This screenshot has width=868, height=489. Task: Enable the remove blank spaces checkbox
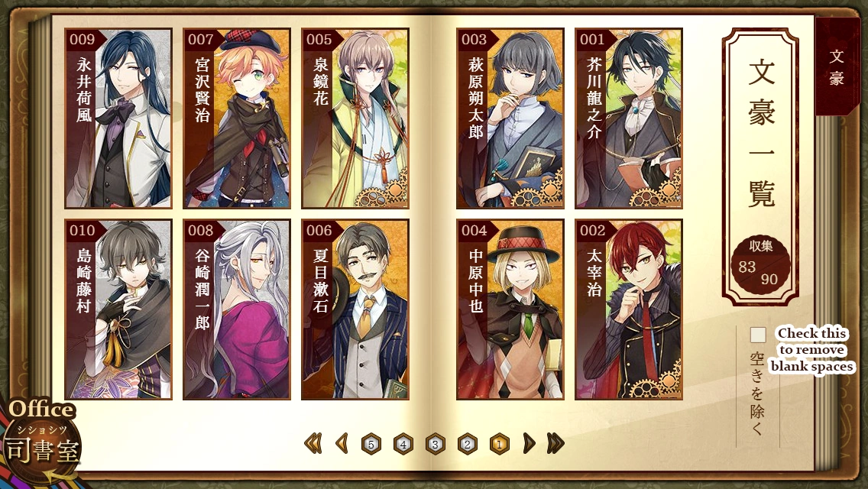758,335
